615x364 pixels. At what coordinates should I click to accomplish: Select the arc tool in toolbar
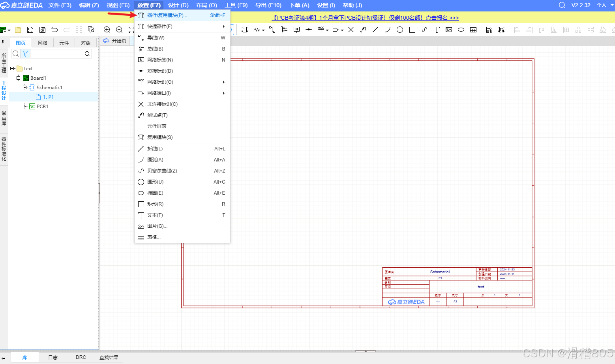[388, 30]
